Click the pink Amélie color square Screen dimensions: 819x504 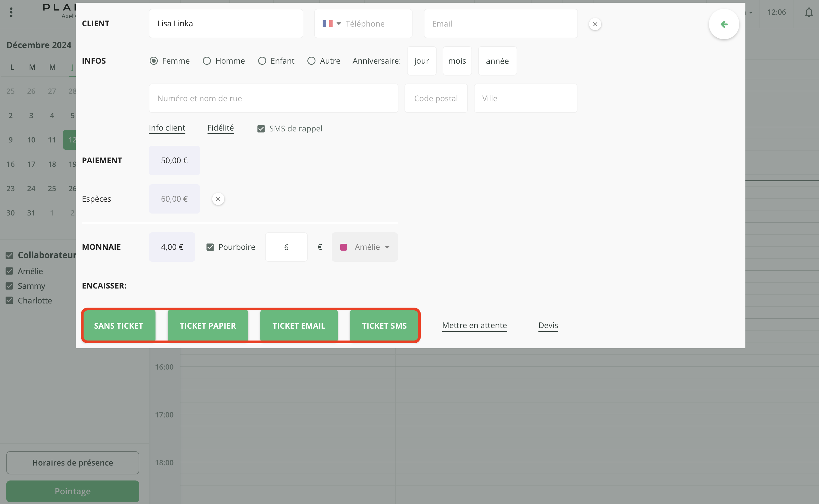[343, 247]
